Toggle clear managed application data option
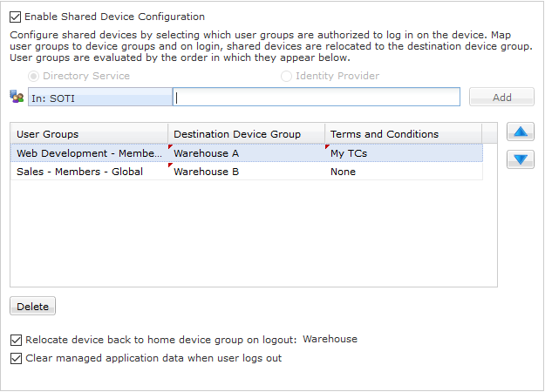Image resolution: width=545 pixels, height=392 pixels. pos(16,358)
